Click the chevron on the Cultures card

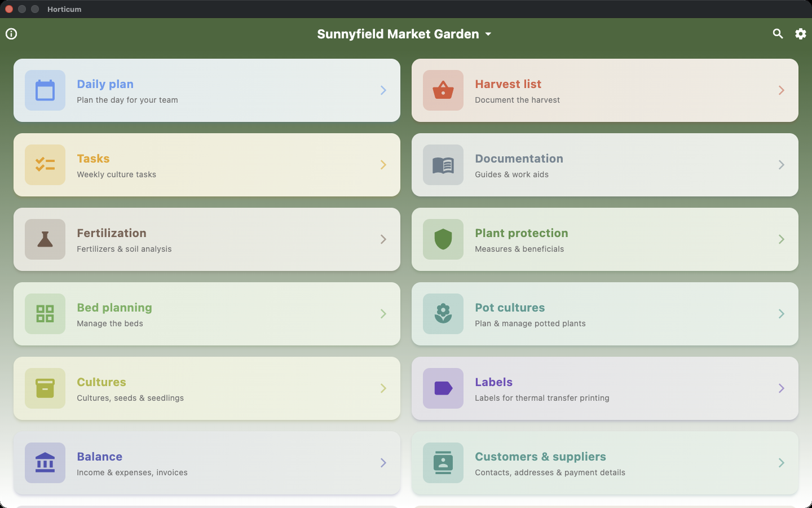click(x=383, y=388)
